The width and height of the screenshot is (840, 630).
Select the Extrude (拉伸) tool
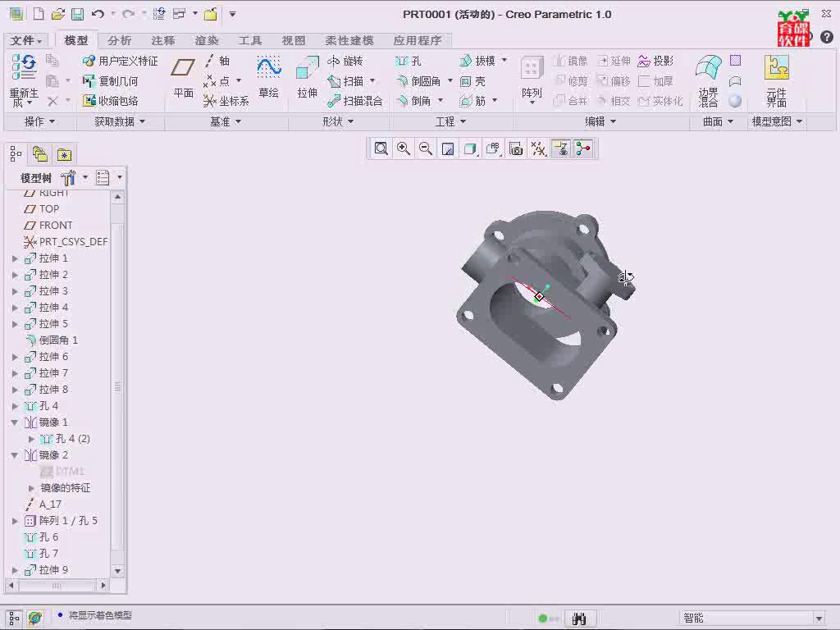(x=308, y=78)
